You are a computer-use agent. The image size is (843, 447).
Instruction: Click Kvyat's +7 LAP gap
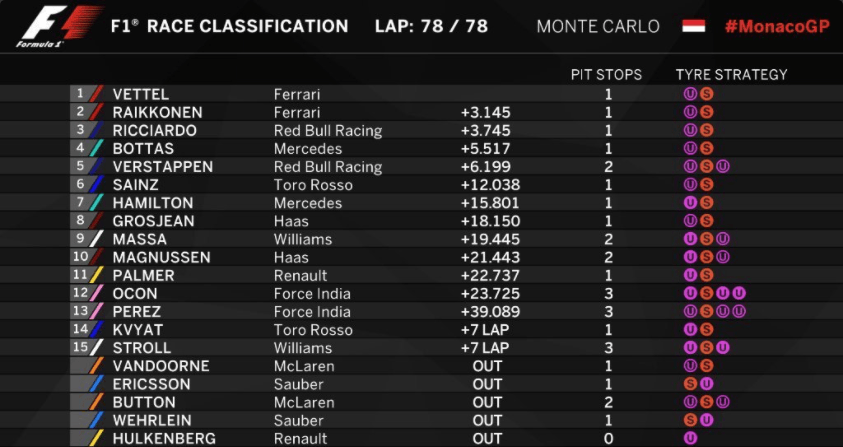click(x=485, y=330)
